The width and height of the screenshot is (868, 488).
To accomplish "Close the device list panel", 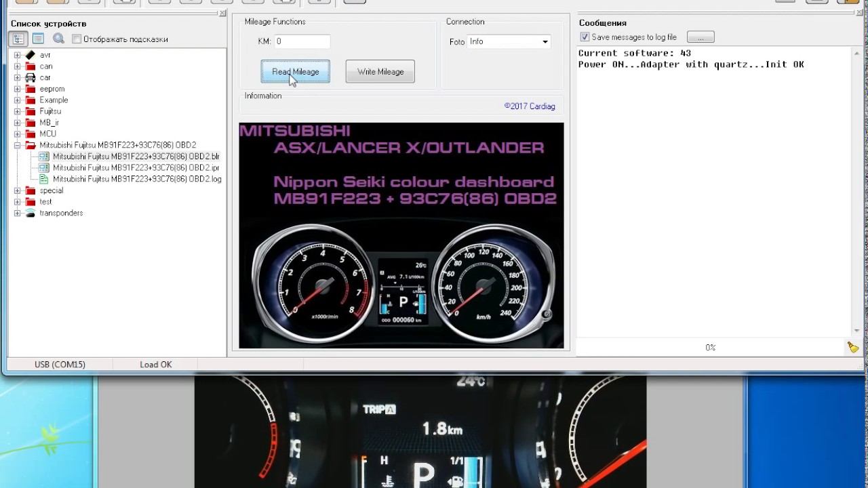I will [223, 14].
